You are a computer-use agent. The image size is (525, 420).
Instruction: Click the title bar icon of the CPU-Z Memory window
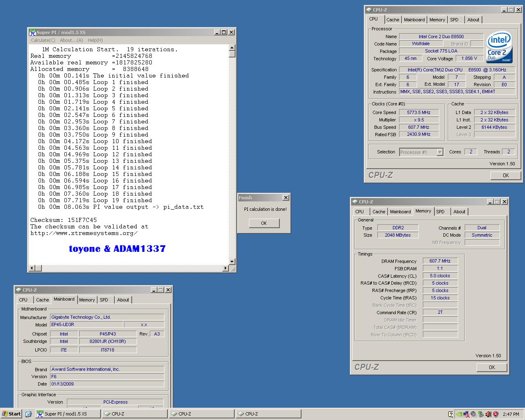tap(355, 201)
